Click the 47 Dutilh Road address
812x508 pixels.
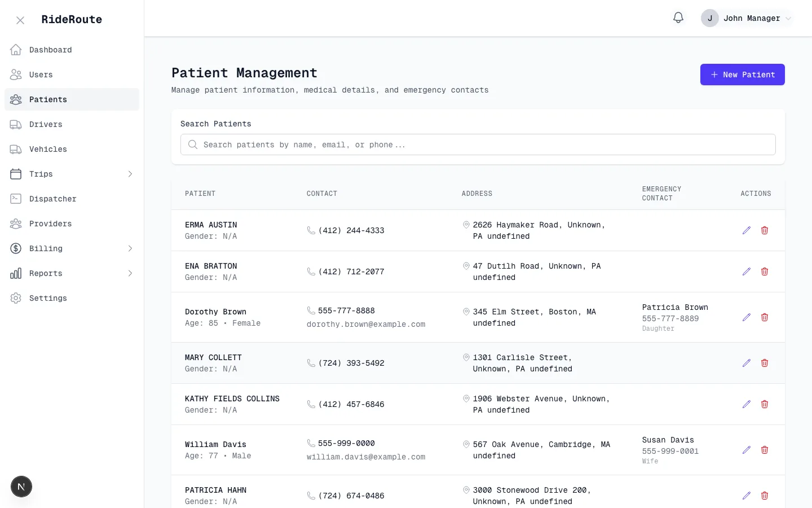click(x=537, y=271)
